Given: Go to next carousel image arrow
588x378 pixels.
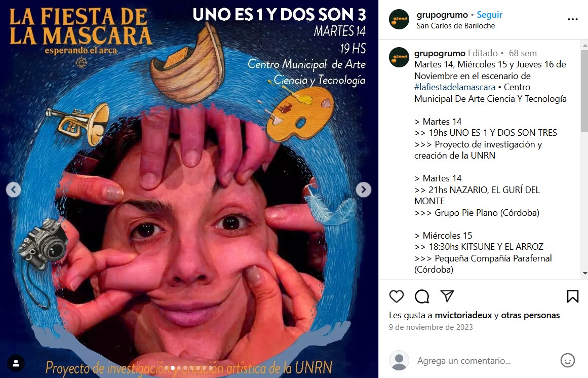Looking at the screenshot, I should click(363, 190).
